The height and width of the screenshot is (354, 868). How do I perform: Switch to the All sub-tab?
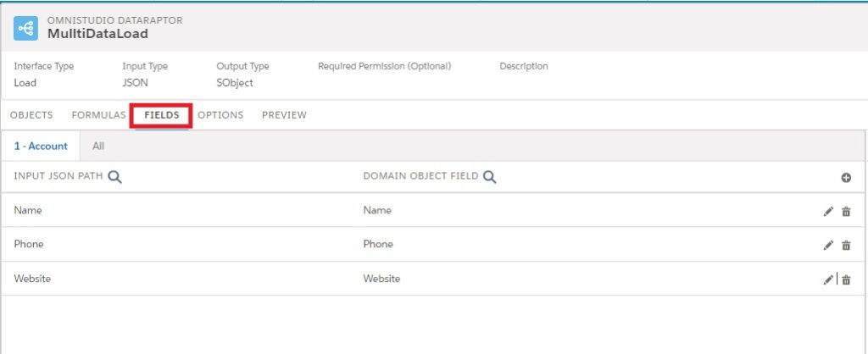(x=98, y=146)
